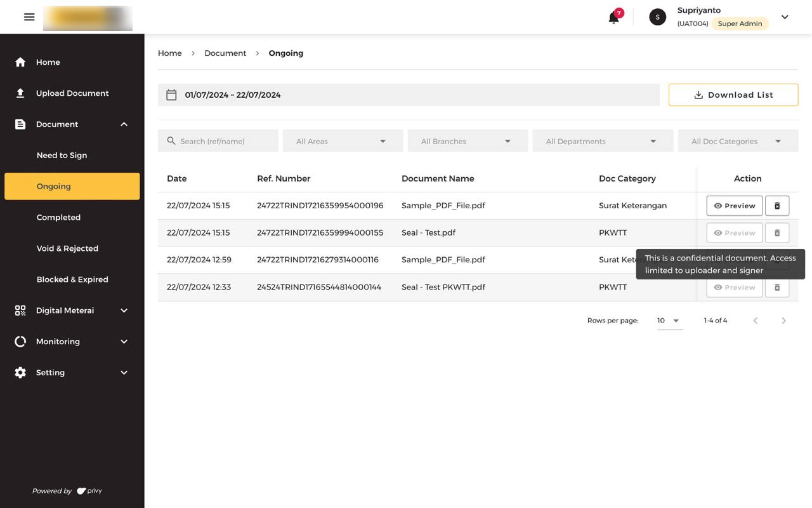Image resolution: width=812 pixels, height=508 pixels.
Task: Expand the Setting submenu chevron
Action: click(124, 373)
